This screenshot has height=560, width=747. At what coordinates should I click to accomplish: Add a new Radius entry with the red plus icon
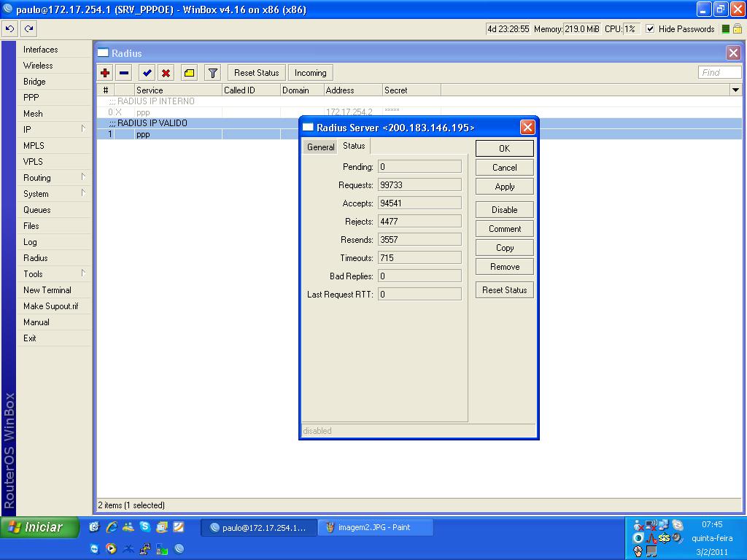(105, 73)
